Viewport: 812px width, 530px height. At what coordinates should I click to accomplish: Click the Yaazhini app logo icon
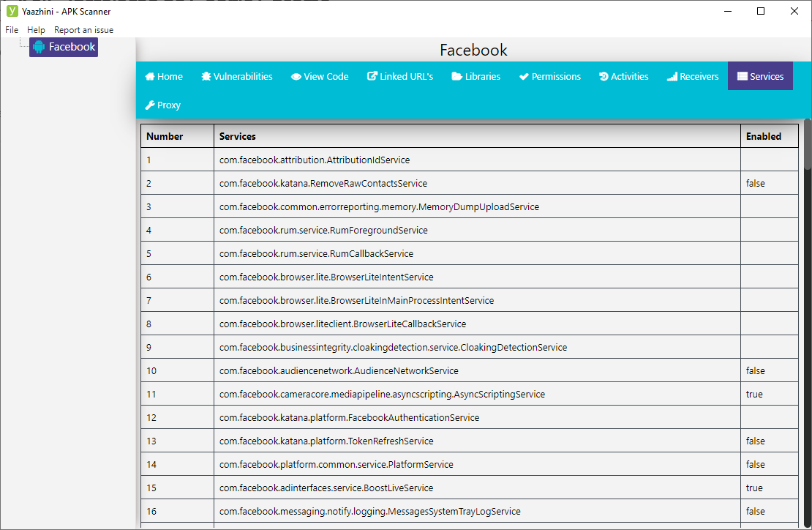click(x=12, y=11)
